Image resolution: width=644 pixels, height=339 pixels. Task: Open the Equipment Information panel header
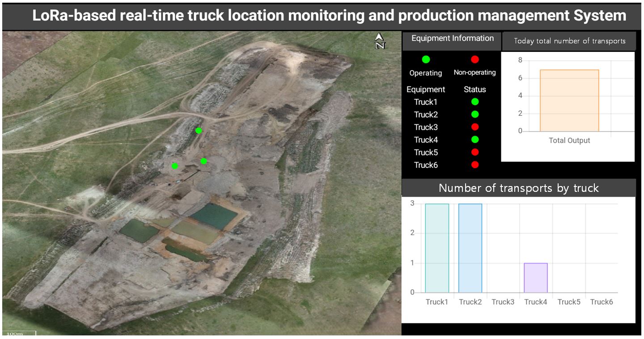pos(452,39)
